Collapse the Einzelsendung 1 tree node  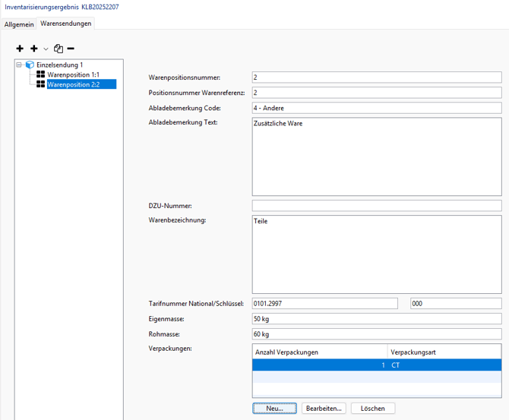(19, 65)
